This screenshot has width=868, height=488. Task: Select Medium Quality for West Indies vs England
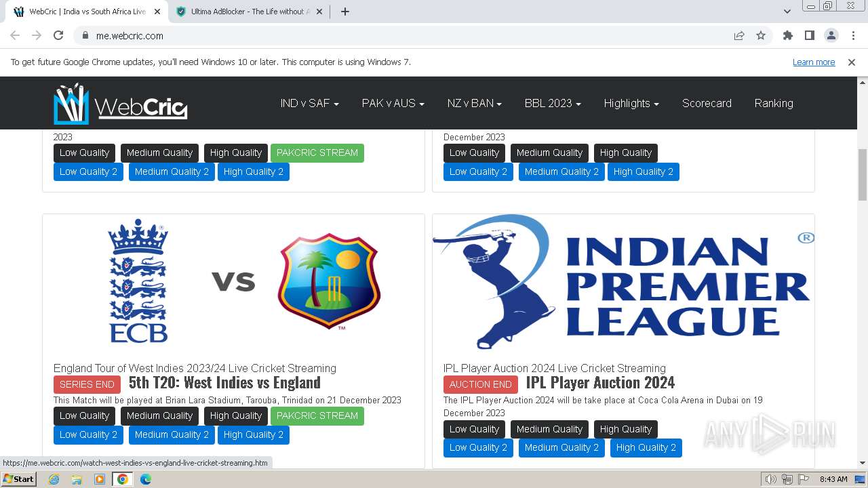159,416
